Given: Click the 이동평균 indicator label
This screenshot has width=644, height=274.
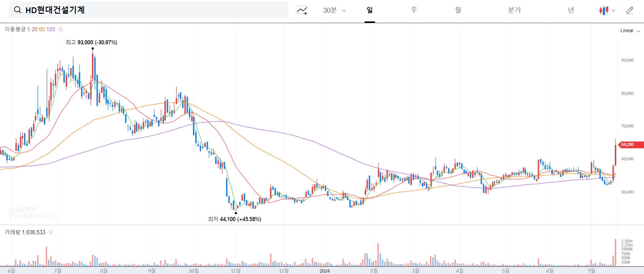Looking at the screenshot, I should point(15,29).
